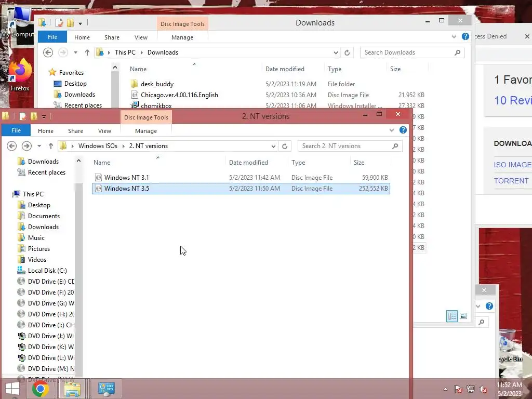The image size is (532, 399).
Task: Open the View tab in NT versions window
Action: [x=104, y=131]
